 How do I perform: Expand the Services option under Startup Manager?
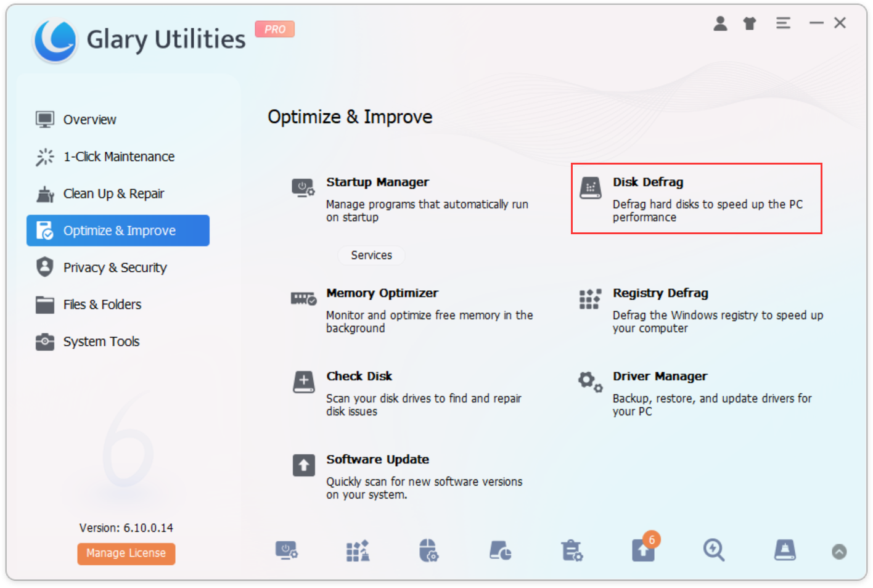(371, 255)
